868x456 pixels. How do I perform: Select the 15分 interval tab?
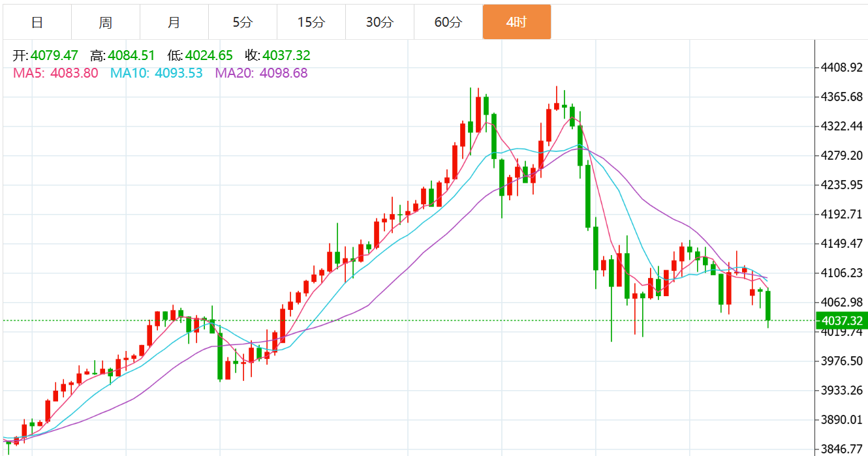[x=311, y=22]
